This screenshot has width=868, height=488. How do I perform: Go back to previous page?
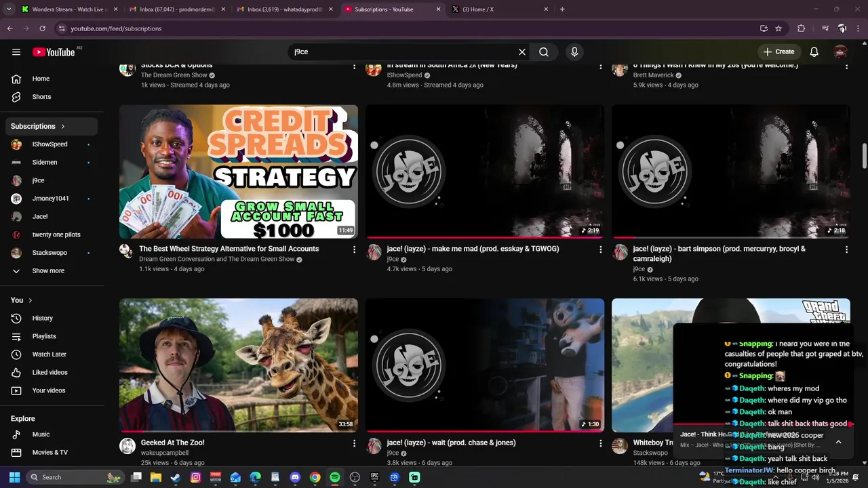tap(9, 28)
